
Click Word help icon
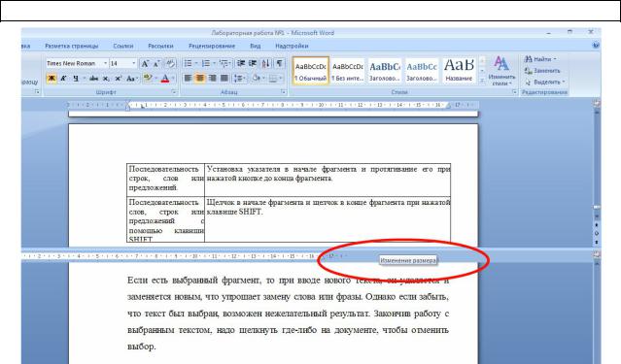coord(596,46)
